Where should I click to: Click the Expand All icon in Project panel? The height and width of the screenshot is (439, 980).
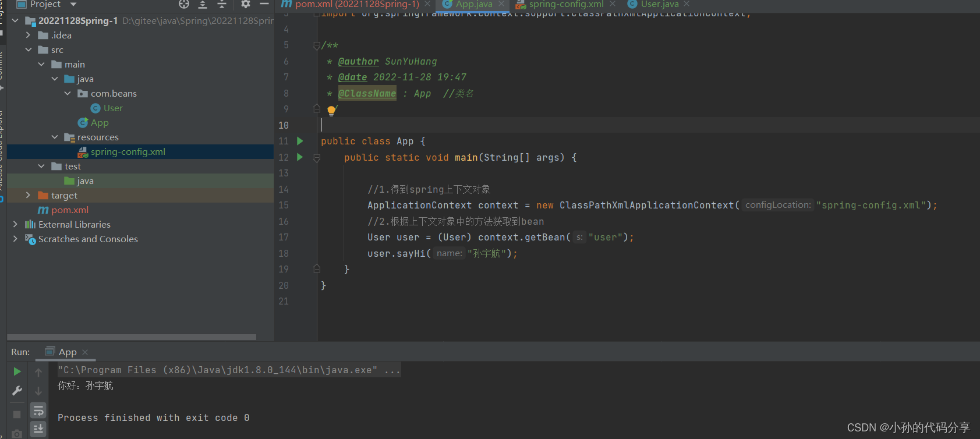(x=203, y=4)
